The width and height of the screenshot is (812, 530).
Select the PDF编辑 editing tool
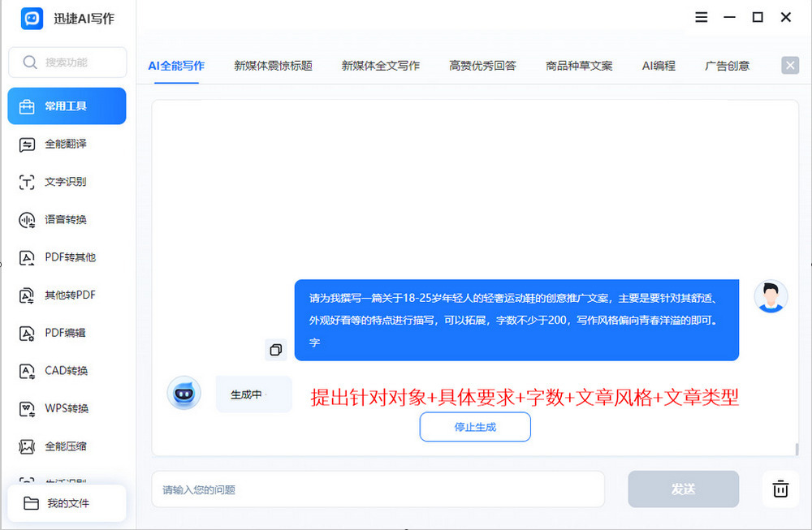(67, 333)
